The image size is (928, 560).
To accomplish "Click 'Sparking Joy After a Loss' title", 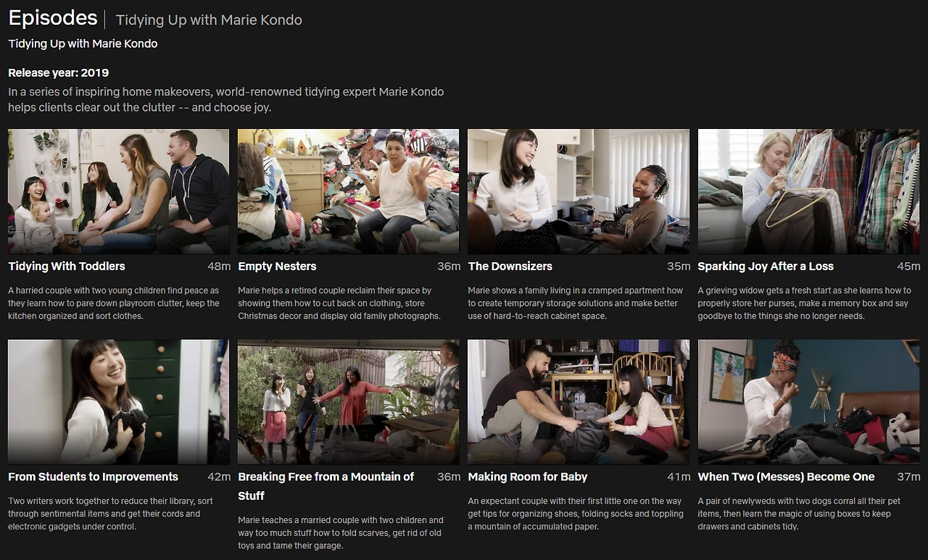I will (x=766, y=267).
